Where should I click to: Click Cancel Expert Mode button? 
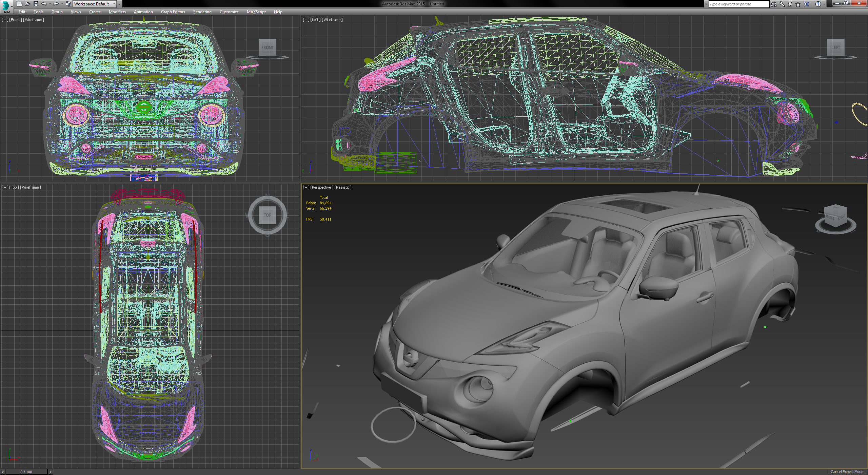pyautogui.click(x=847, y=472)
